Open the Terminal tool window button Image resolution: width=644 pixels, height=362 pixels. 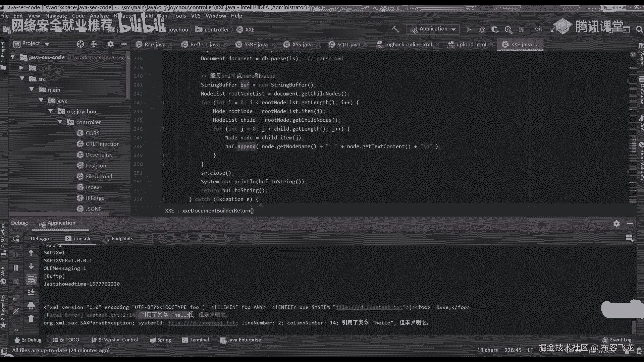[x=195, y=340]
